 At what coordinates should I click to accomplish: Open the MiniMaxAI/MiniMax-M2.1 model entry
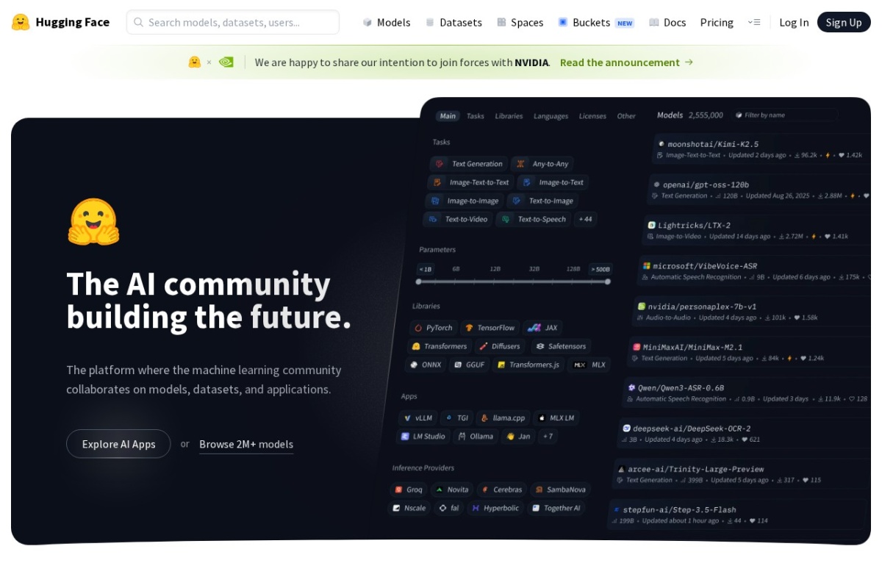pos(750,351)
